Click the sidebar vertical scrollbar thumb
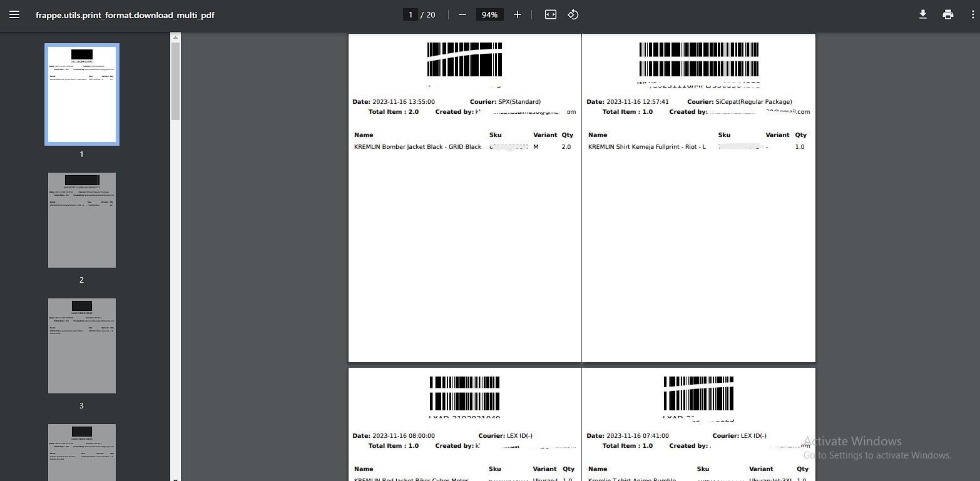 pyautogui.click(x=175, y=81)
